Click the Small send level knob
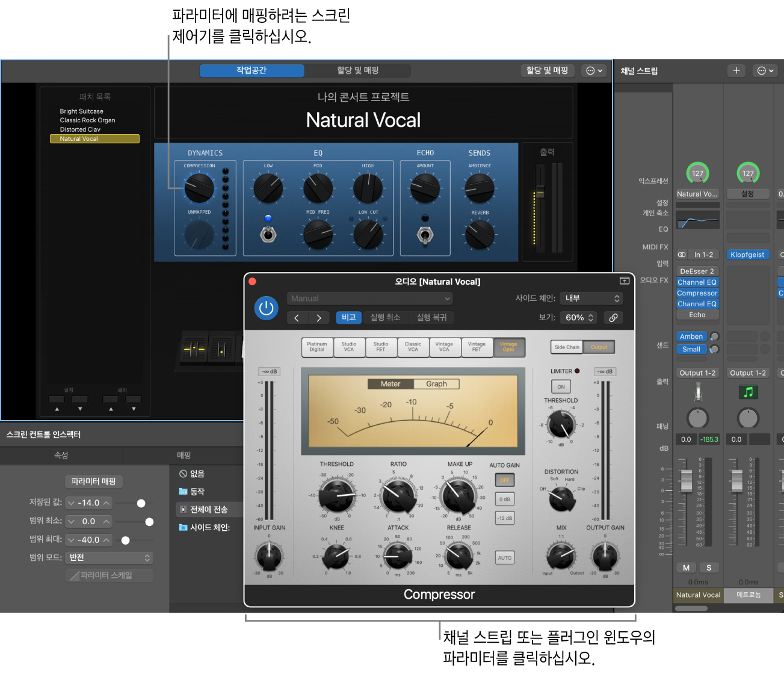 (x=714, y=349)
